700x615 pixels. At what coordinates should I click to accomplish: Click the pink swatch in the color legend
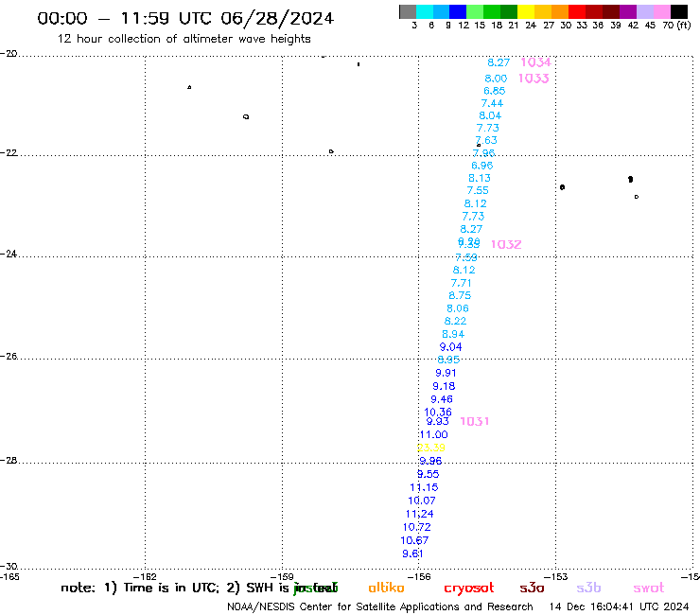coord(661,11)
